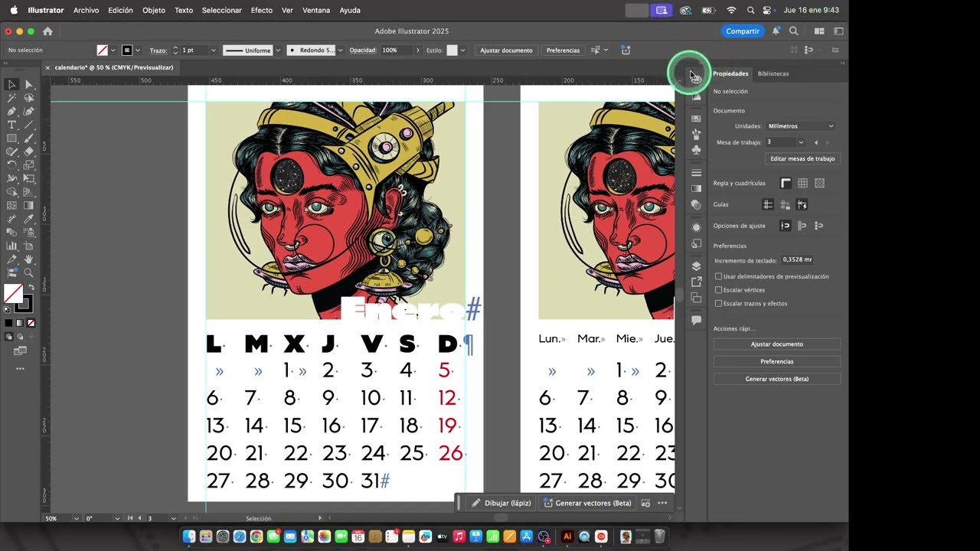Screen dimensions: 980x551
Task: Open the Efecto menu
Action: tap(261, 10)
